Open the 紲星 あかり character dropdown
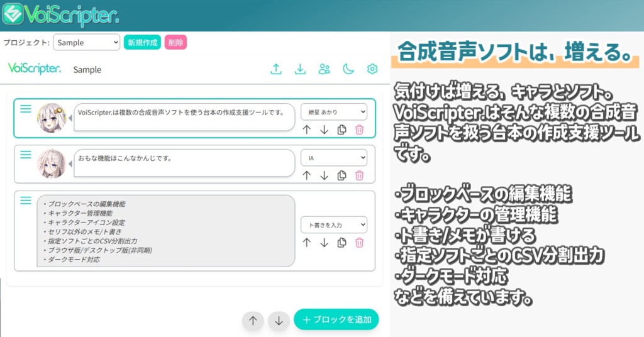 334,112
